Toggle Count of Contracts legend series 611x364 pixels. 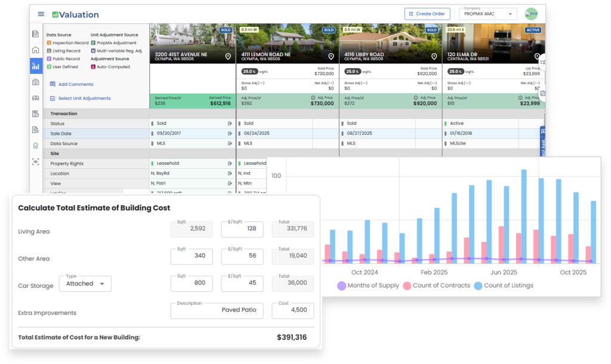408,286
